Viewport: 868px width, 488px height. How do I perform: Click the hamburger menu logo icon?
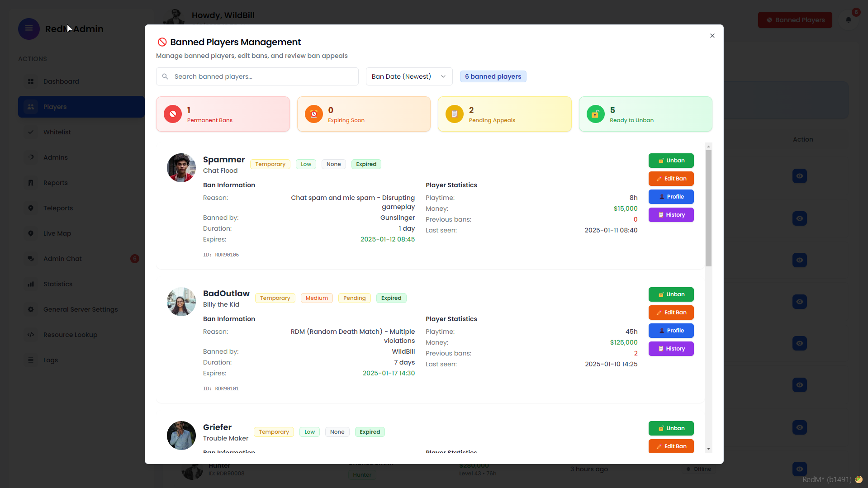pyautogui.click(x=29, y=28)
